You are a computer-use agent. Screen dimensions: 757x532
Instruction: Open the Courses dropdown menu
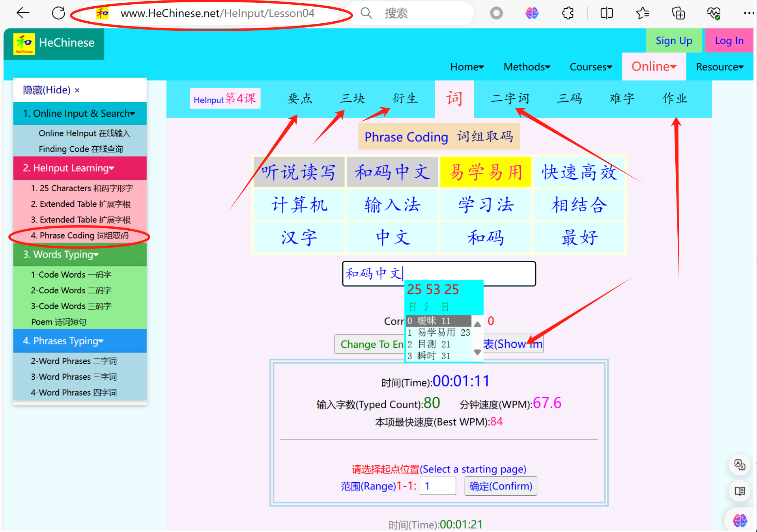[x=591, y=67]
